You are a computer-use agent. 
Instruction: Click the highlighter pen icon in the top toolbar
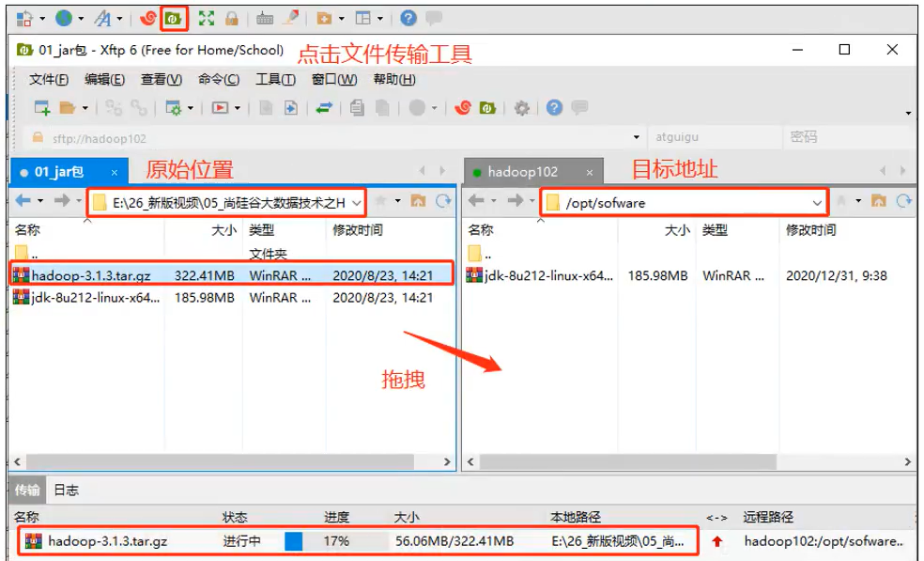290,19
